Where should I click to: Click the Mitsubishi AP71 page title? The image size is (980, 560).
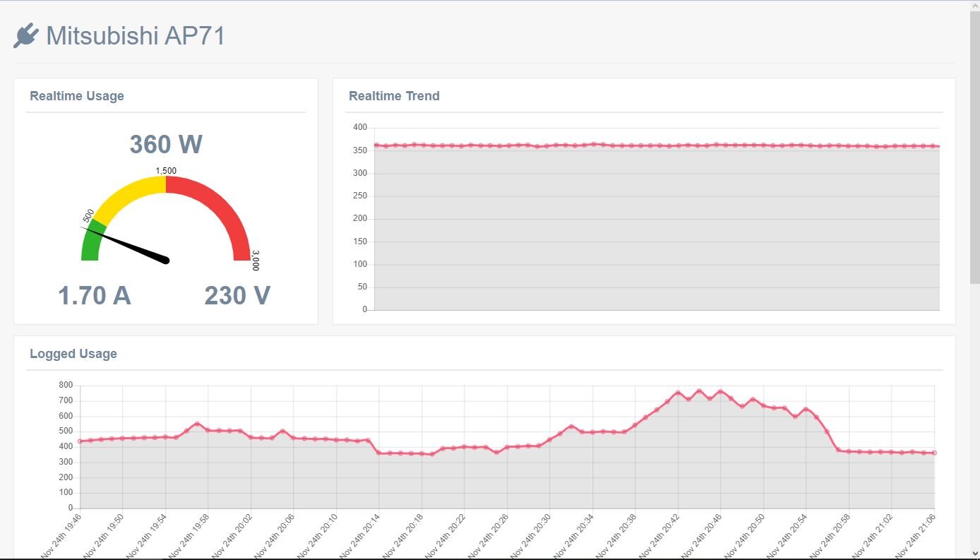(136, 35)
